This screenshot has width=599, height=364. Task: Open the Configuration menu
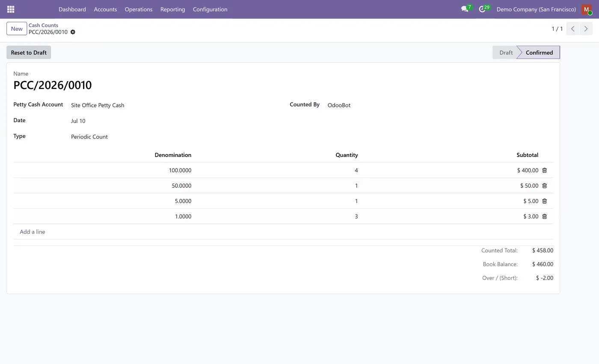click(x=210, y=9)
